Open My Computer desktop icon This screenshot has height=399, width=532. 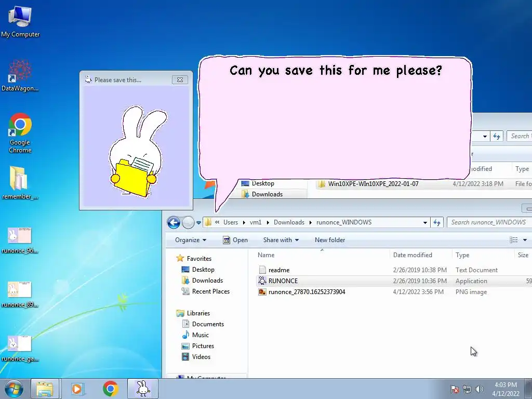click(20, 21)
